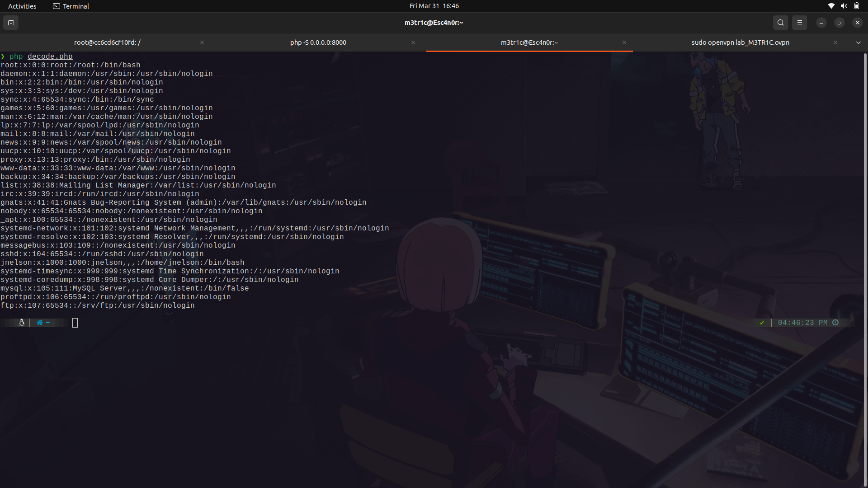Open the Terminal menu in the top bar
The width and height of the screenshot is (868, 488).
click(x=70, y=6)
